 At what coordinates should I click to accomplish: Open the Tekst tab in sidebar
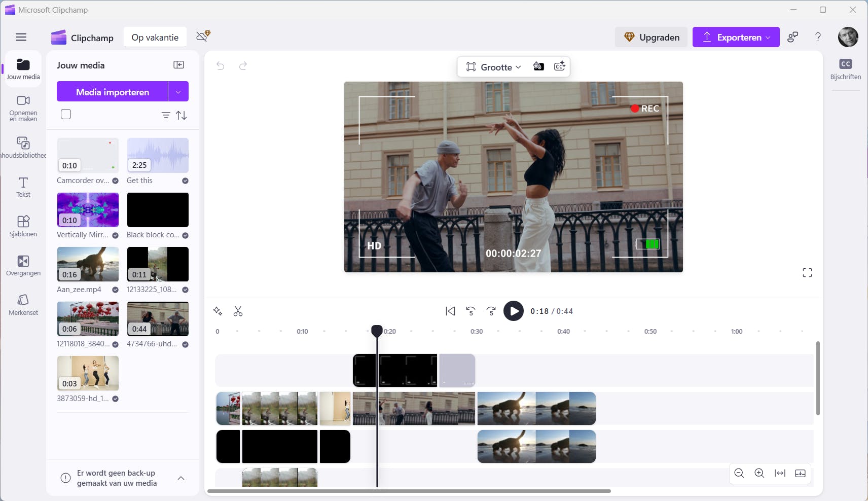tap(23, 187)
